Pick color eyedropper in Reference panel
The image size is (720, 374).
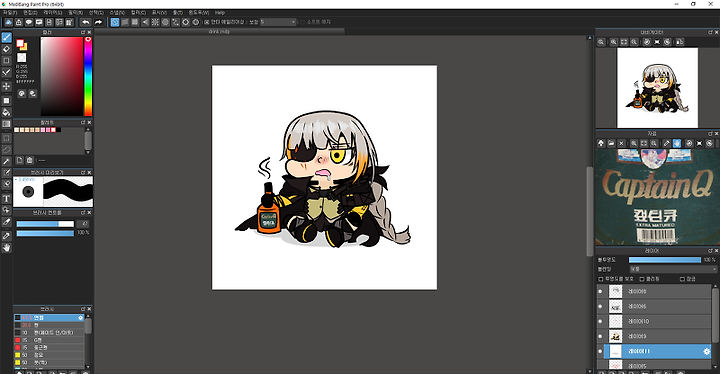pos(667,143)
